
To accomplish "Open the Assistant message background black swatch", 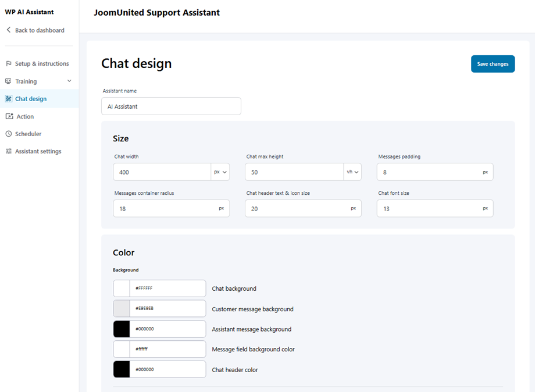I will point(122,329).
